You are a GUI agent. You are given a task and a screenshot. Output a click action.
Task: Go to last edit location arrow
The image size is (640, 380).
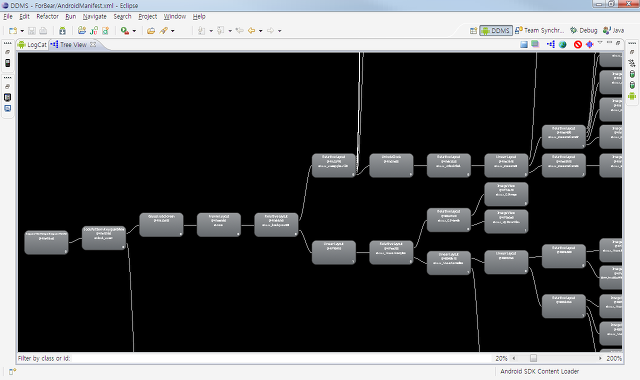(240, 31)
